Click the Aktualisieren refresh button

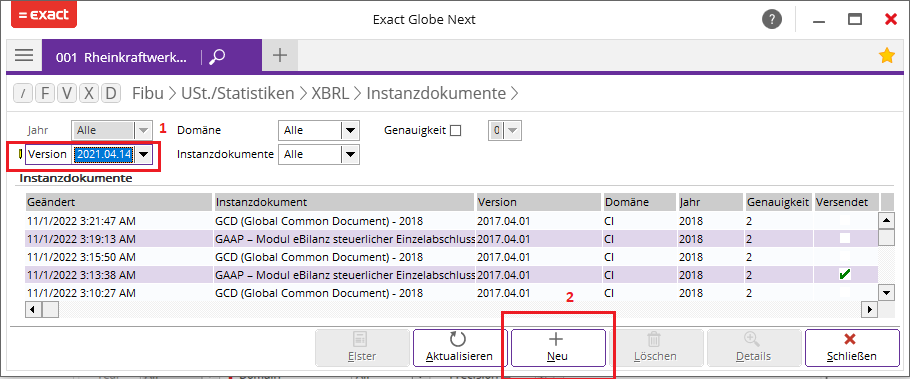click(x=459, y=348)
